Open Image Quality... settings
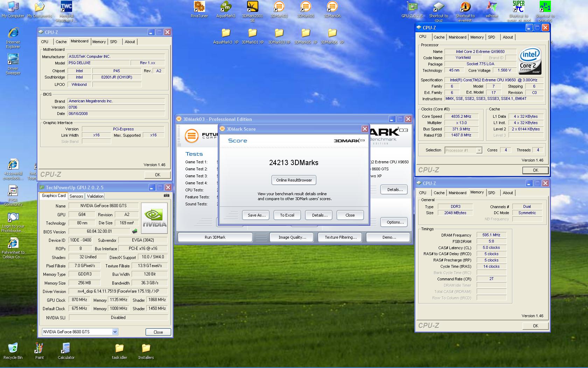Viewport: 588px width, 368px height. click(292, 237)
